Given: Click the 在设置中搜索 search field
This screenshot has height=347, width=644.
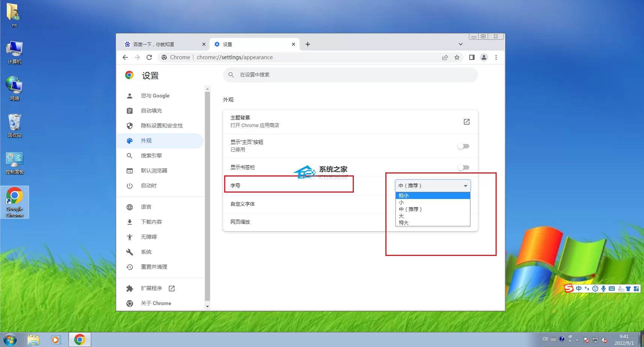Looking at the screenshot, I should 350,75.
